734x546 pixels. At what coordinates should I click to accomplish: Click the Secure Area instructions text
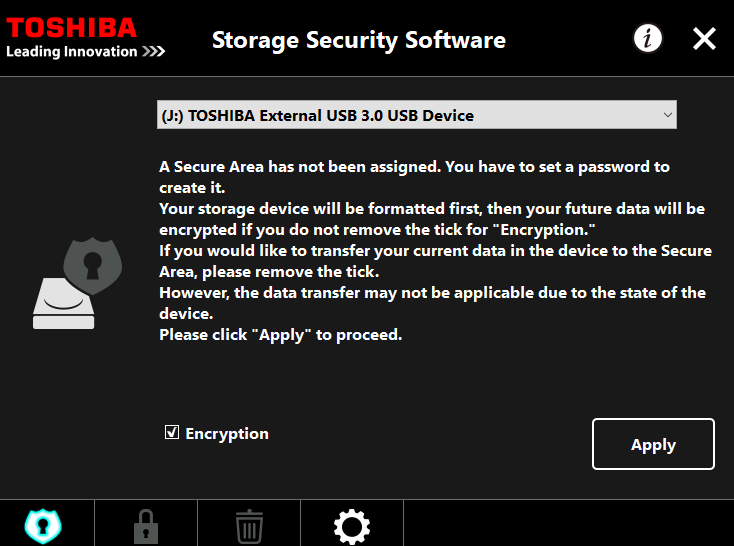coord(435,251)
